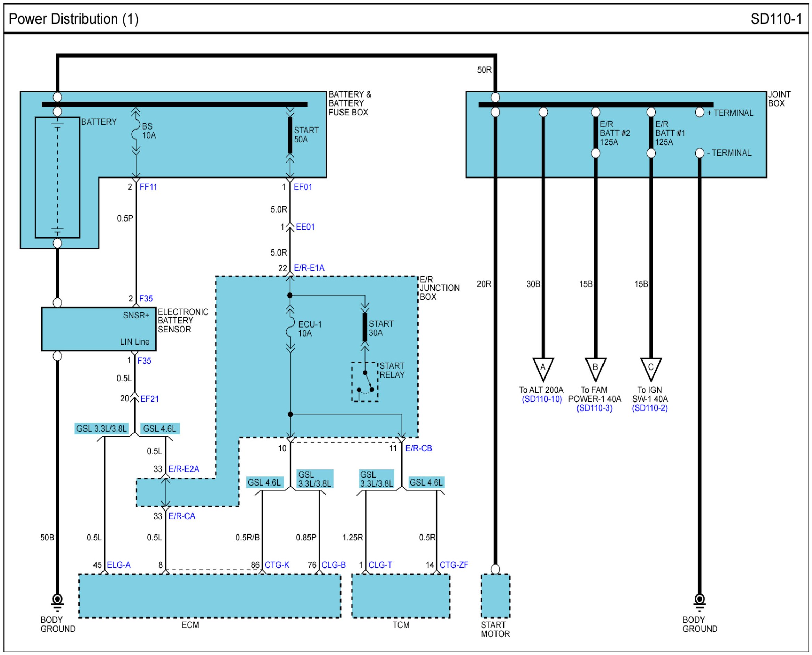Click the FF11 connector label
812x655 pixels.
coord(148,187)
